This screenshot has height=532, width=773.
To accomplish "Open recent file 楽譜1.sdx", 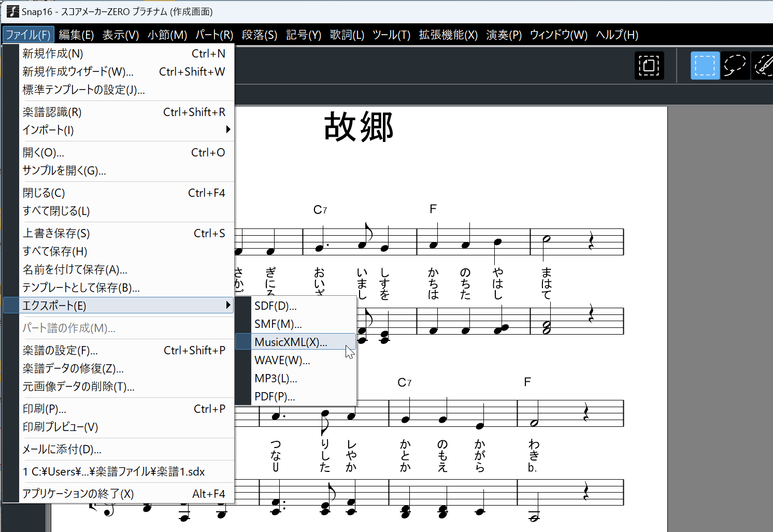I will point(126,471).
